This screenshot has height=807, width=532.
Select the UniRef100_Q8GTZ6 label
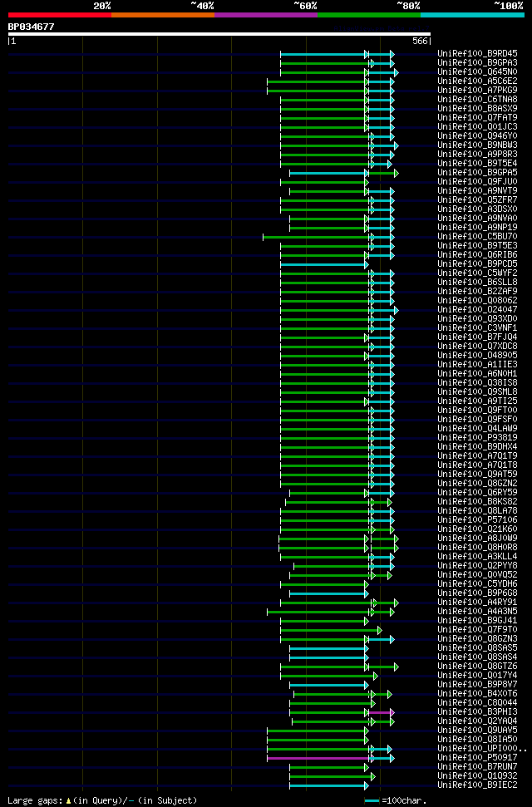477,667
